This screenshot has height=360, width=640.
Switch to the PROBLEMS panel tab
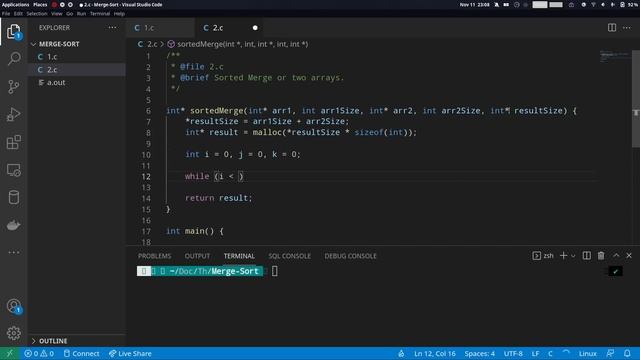pyautogui.click(x=154, y=256)
